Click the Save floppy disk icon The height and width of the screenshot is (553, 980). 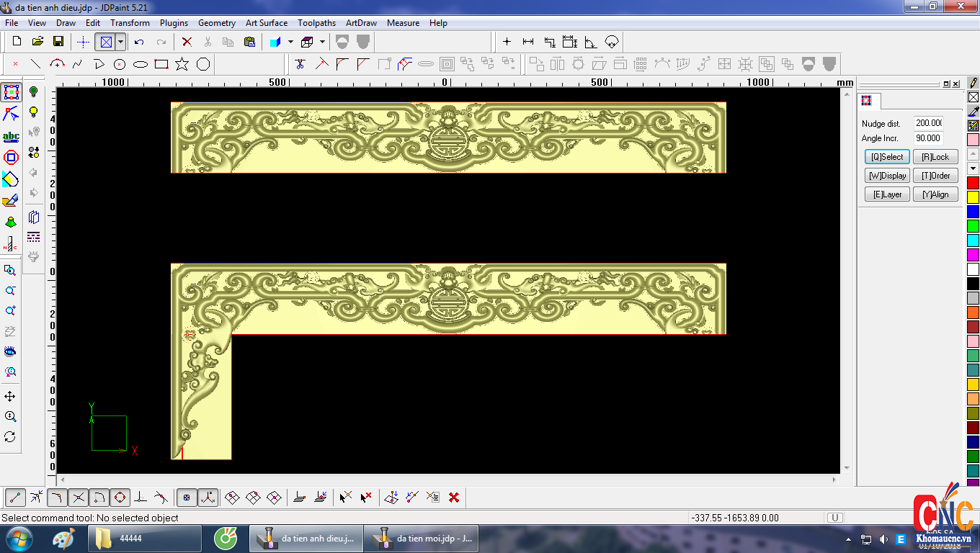(58, 42)
